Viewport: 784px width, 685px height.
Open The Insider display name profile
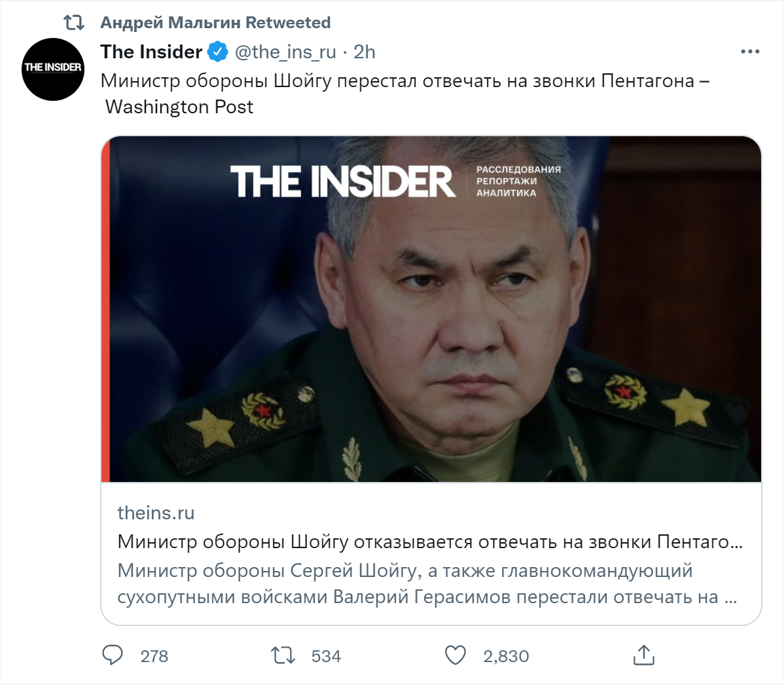(151, 52)
